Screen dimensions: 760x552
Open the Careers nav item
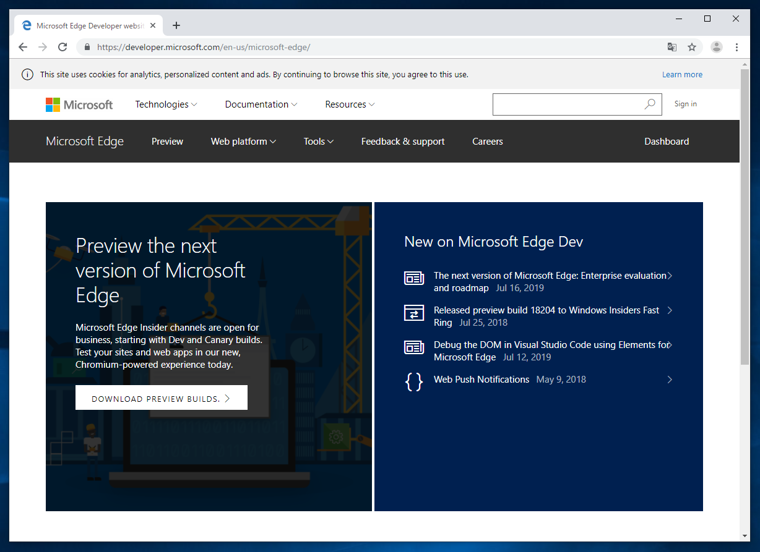coord(487,142)
